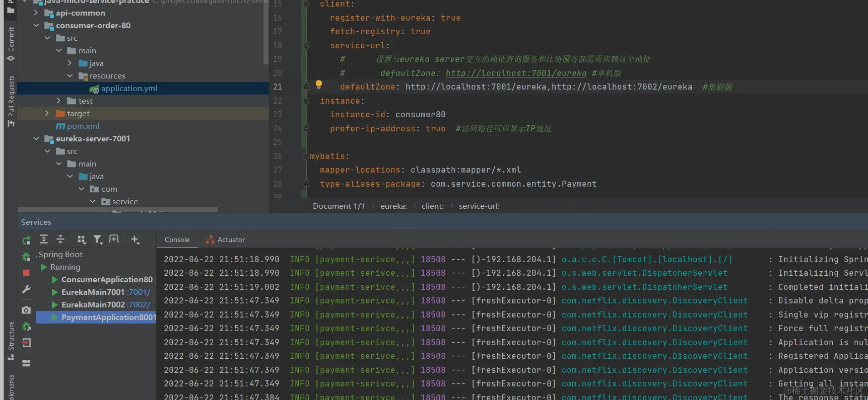Viewport: 868px width, 400px height.
Task: Click the Rerun icon in Services panel
Action: [26, 241]
